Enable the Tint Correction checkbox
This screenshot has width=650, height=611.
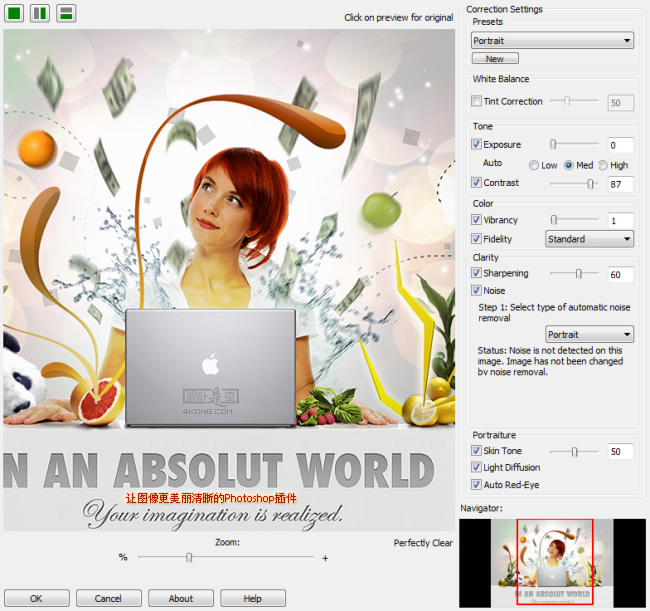point(476,101)
